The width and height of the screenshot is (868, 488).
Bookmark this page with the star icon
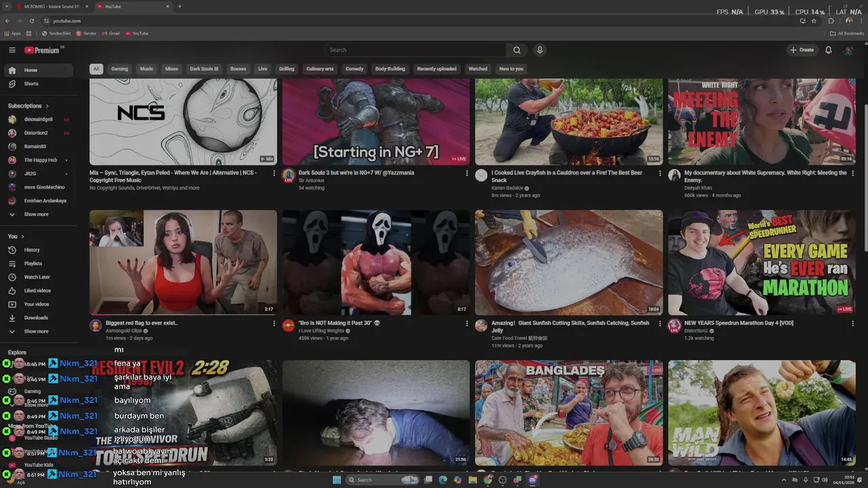point(814,21)
